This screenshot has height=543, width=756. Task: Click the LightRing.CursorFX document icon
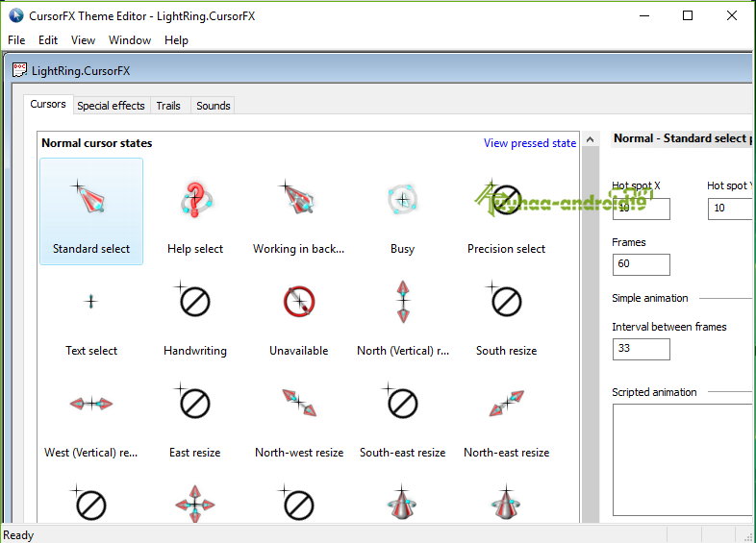19,70
